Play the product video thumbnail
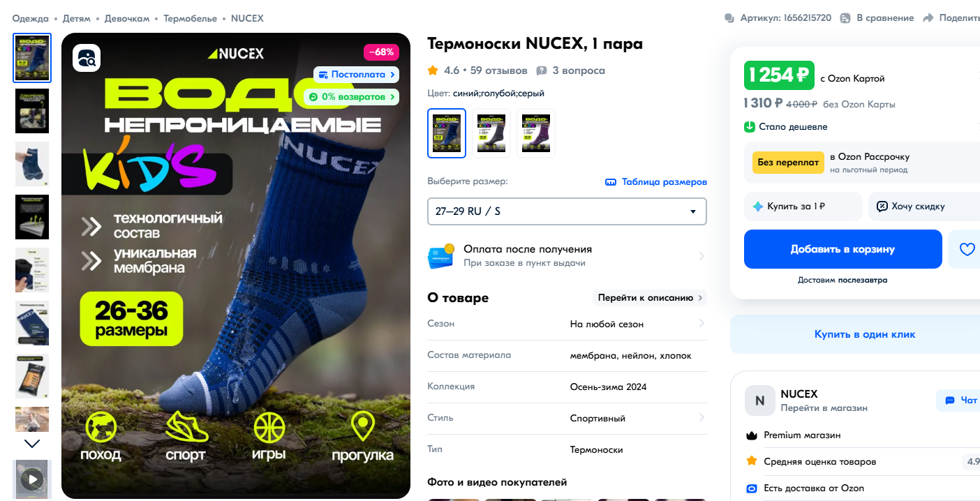Screen dimensions: 980x501 pos(32,479)
